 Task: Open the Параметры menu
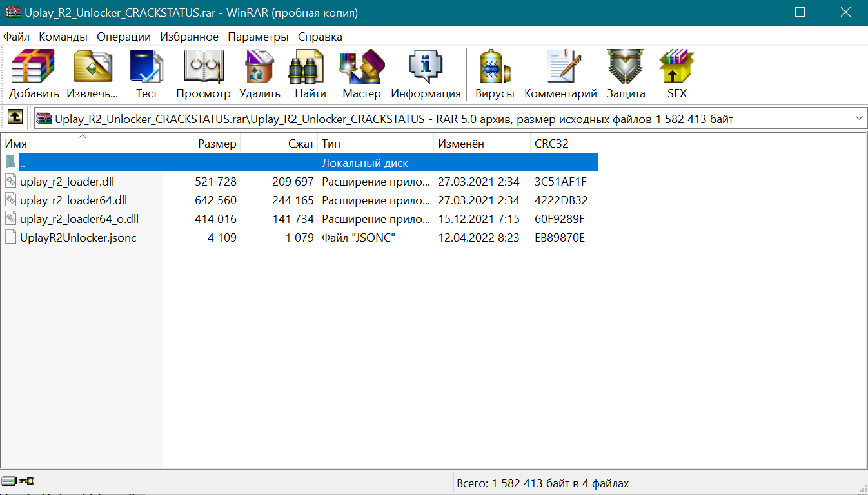point(258,37)
